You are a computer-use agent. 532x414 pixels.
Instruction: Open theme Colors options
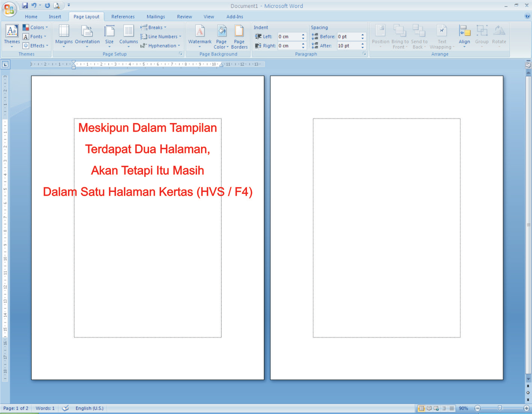tap(35, 27)
